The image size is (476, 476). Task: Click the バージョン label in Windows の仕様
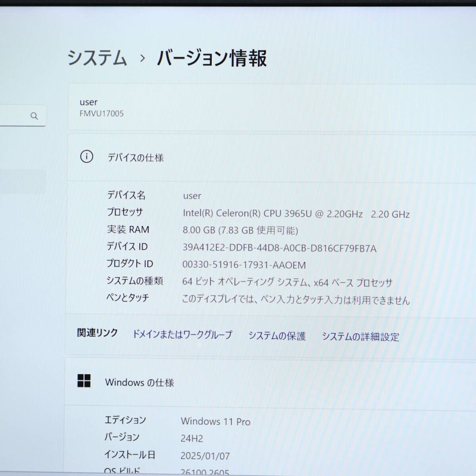click(x=121, y=437)
